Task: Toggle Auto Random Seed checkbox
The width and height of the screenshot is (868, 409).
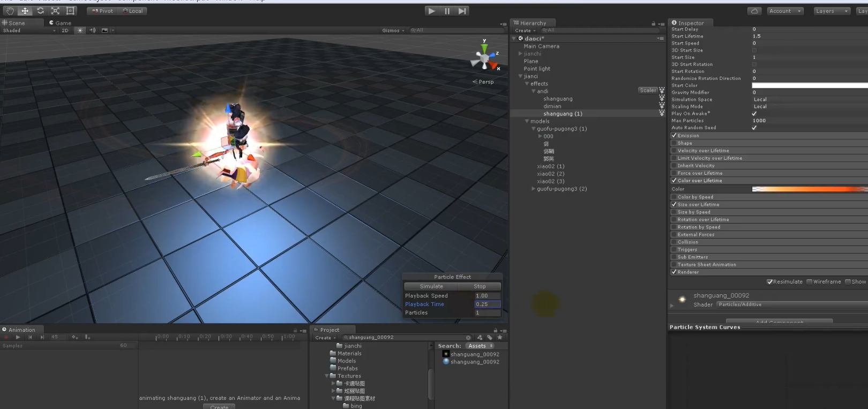Action: [x=754, y=128]
